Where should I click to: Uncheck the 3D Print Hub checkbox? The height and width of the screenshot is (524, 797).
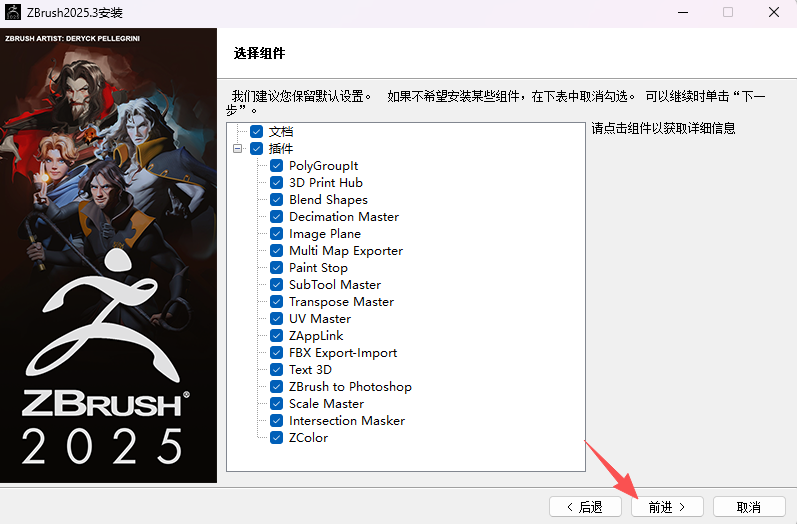(277, 182)
